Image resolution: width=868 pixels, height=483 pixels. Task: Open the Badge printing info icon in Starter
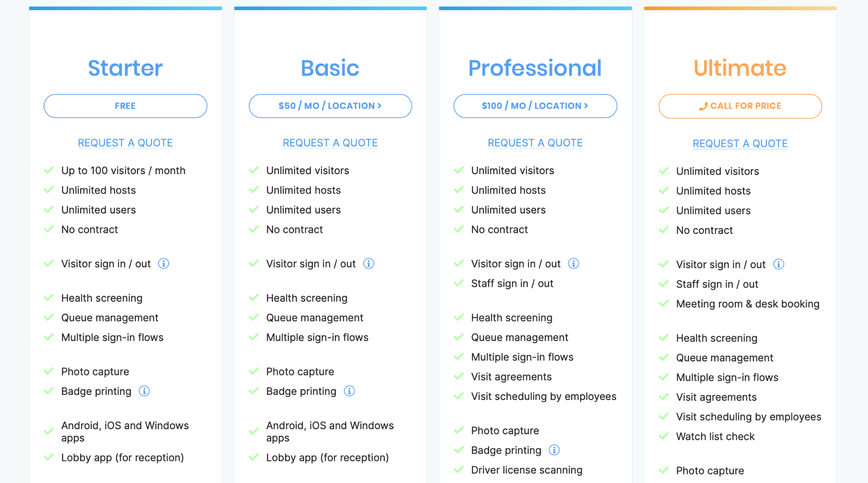[x=144, y=391]
